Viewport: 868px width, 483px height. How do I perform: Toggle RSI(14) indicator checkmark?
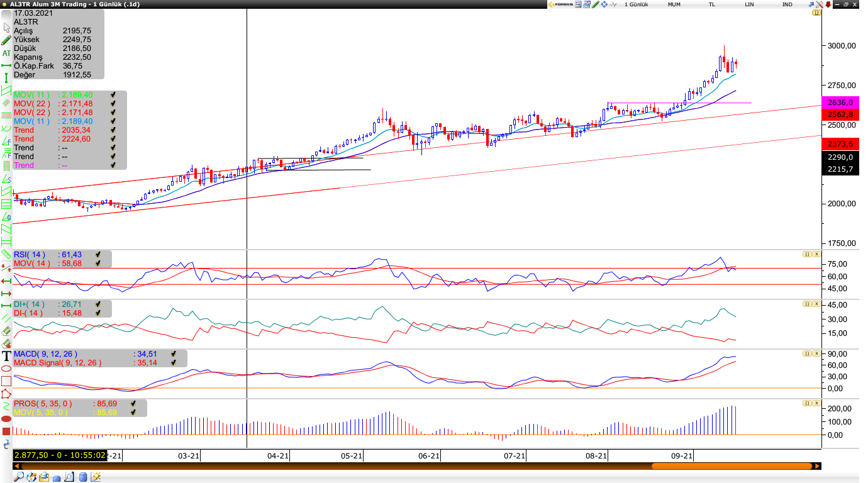98,255
